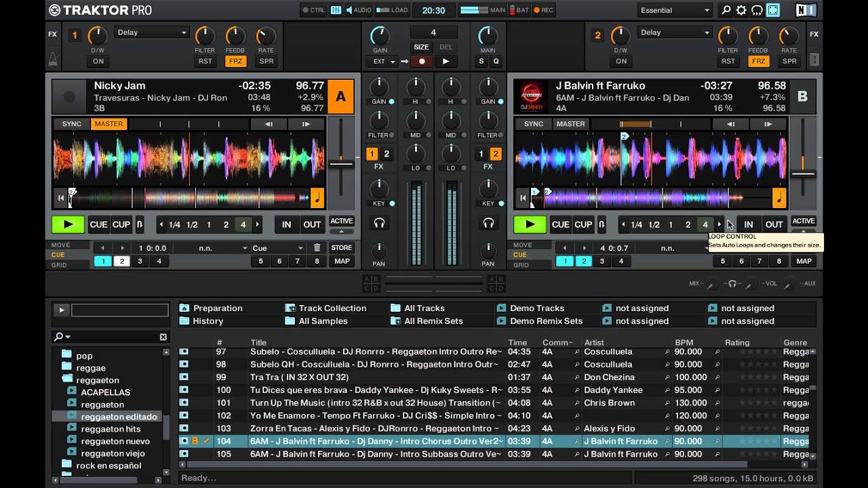868x488 pixels.
Task: Start loop recorder with record dot
Action: tap(422, 61)
